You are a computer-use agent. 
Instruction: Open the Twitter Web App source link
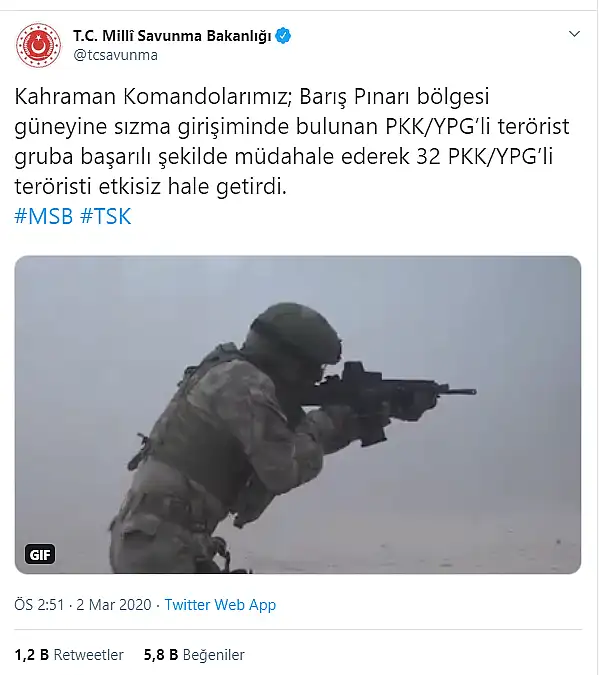[220, 605]
